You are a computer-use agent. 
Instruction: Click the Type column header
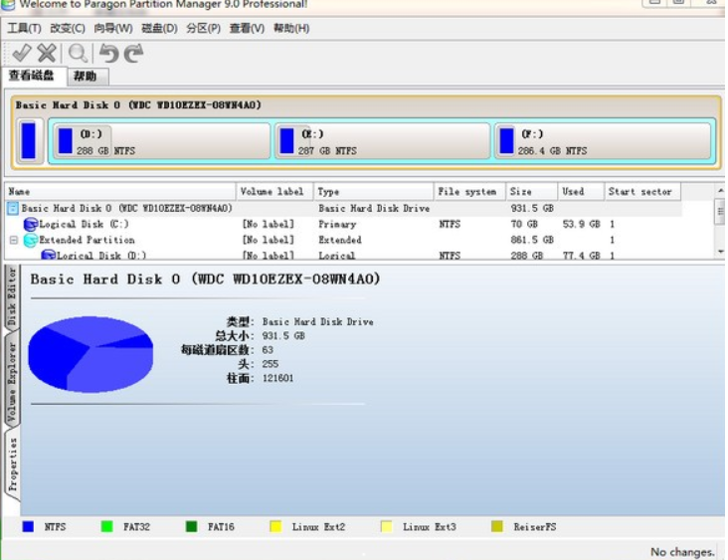coord(373,191)
